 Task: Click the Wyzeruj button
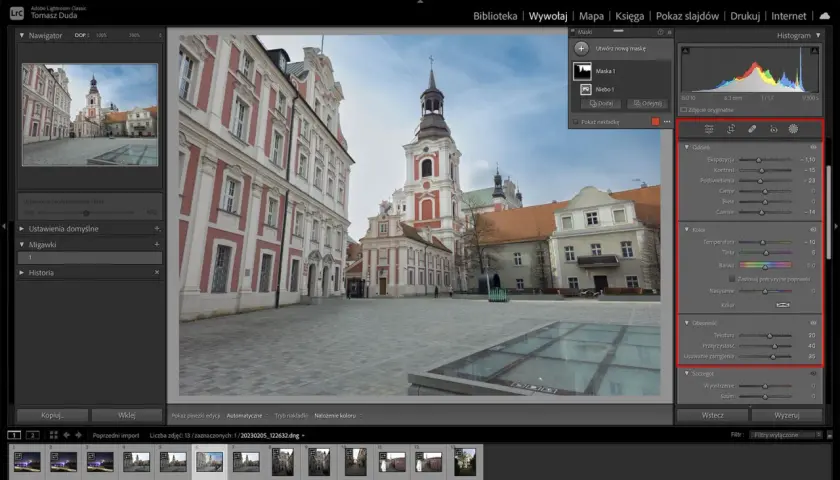pos(787,415)
